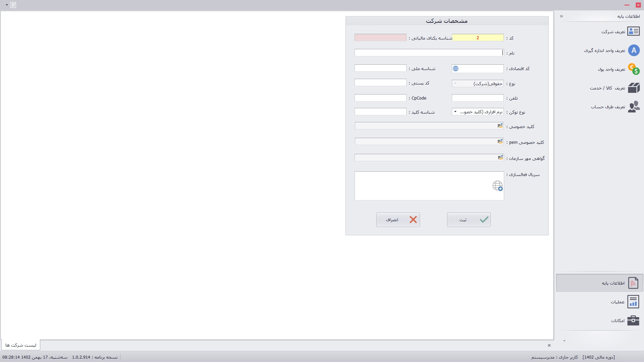Click globe upload icon in activation serial box

click(498, 186)
